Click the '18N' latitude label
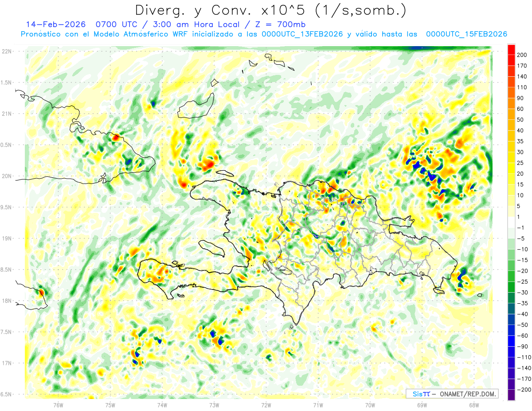 [x=7, y=301]
